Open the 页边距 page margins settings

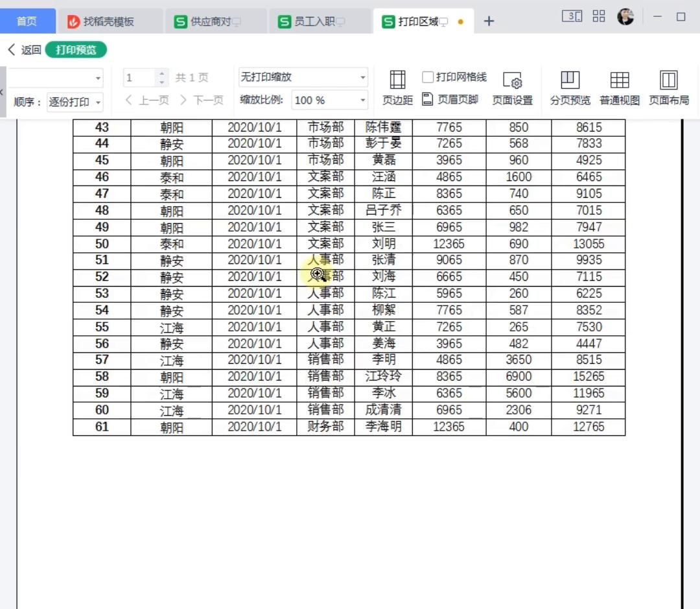click(397, 86)
